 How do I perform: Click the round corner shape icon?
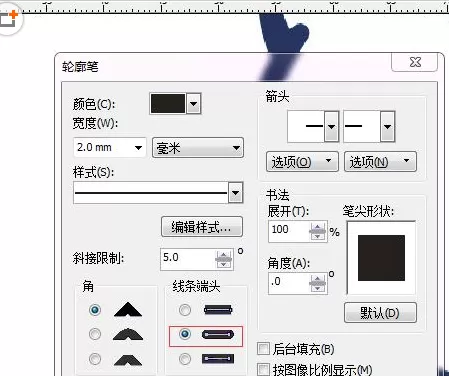click(x=128, y=334)
